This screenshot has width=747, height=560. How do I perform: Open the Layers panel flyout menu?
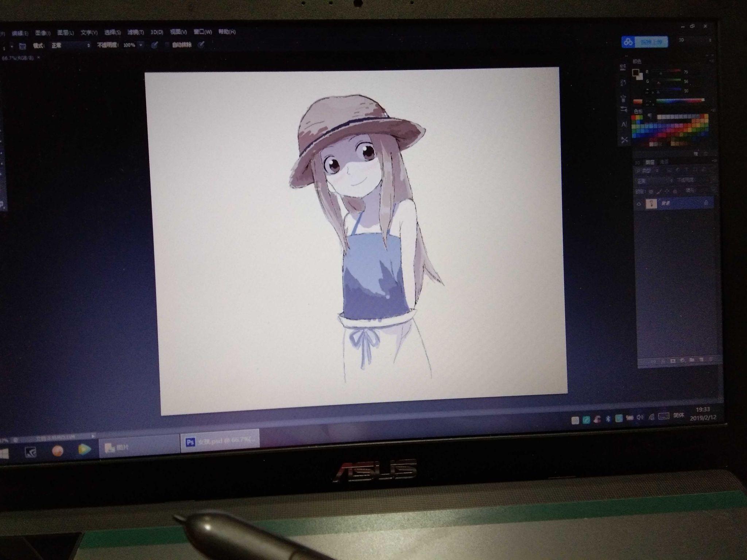tap(715, 160)
